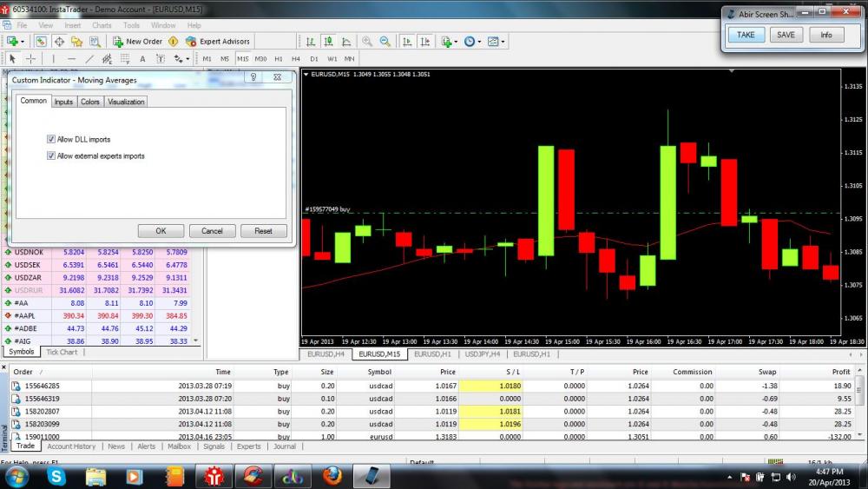Toggle the Market Watch window icon

click(x=41, y=42)
